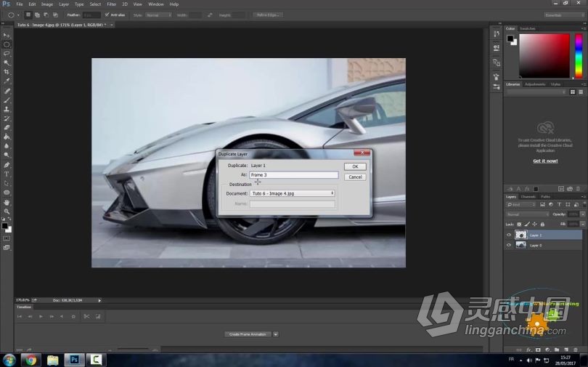This screenshot has width=588, height=367.
Task: Open the Document destination dropdown in dialog
Action: tap(292, 193)
